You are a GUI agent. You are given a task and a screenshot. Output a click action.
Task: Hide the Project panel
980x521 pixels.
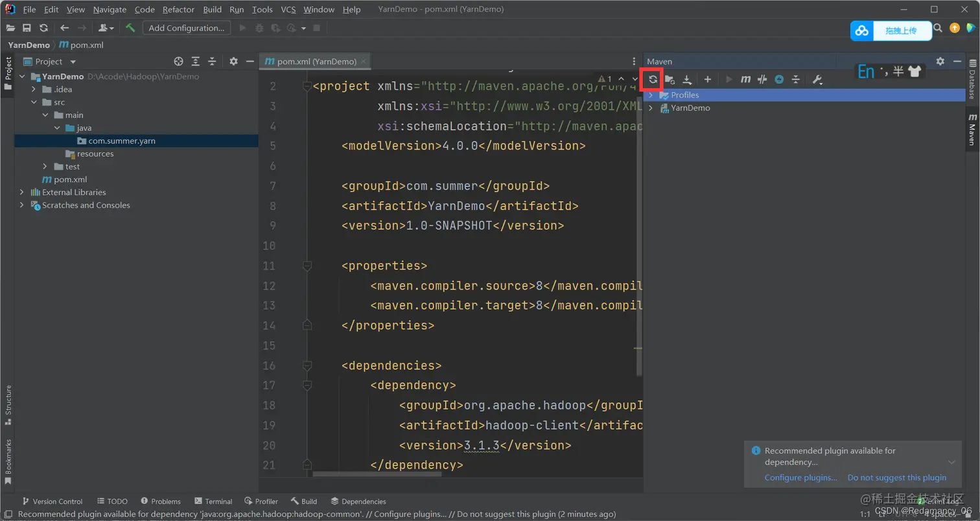pyautogui.click(x=250, y=62)
